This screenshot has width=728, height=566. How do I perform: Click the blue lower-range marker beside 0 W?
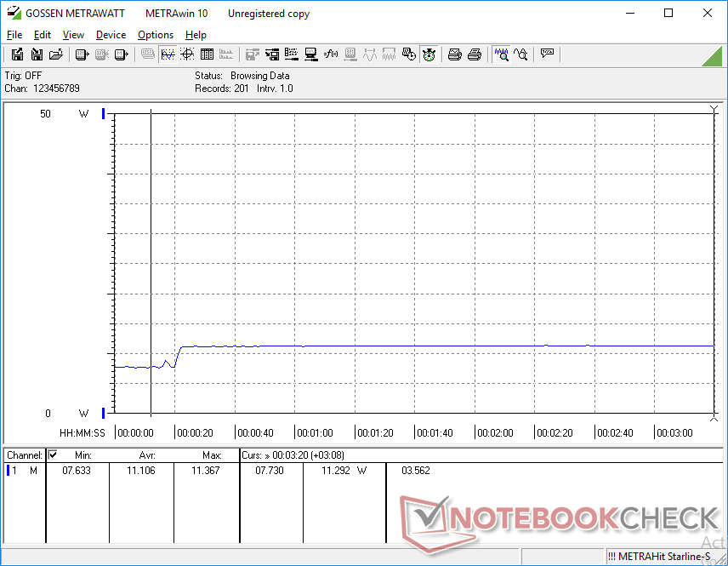pos(104,413)
